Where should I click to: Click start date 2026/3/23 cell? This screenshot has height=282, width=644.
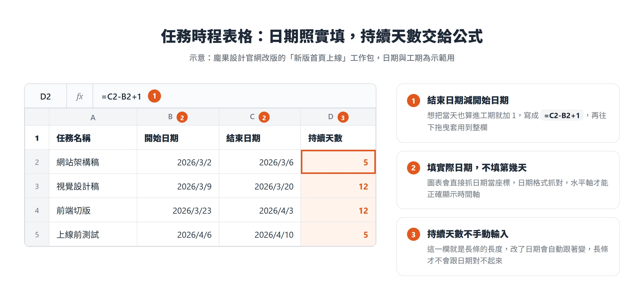178,210
